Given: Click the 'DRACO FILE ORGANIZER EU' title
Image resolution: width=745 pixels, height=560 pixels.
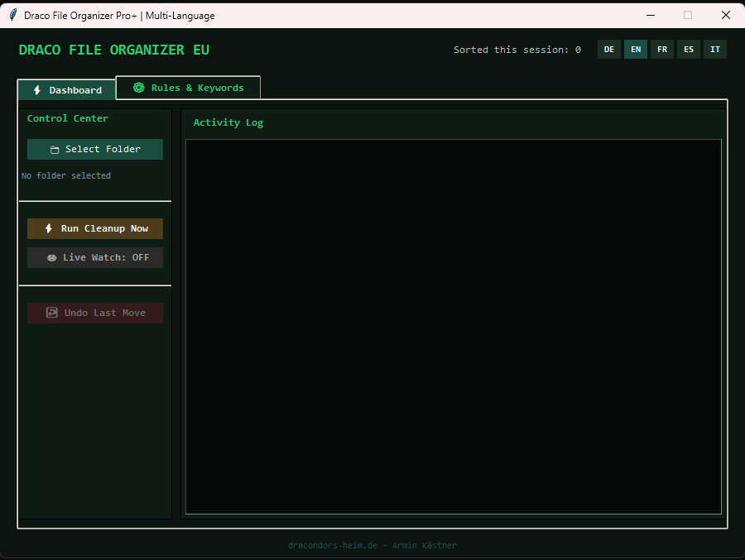Looking at the screenshot, I should [x=114, y=50].
